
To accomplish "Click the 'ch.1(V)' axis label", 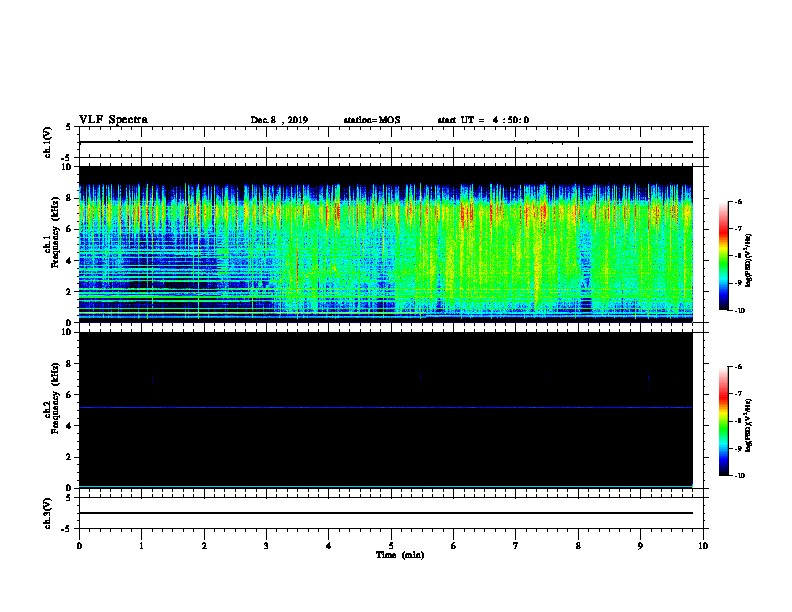I will [48, 142].
